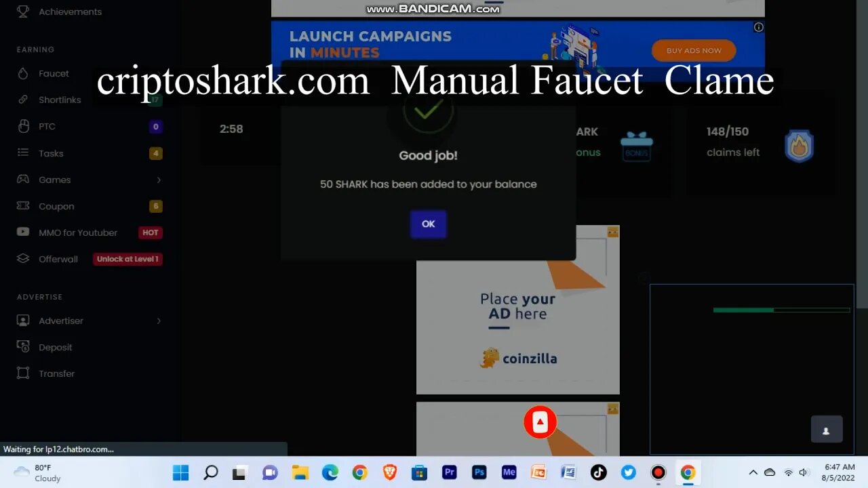Click the Deposit money icon
Image resolution: width=868 pixels, height=488 pixels.
23,347
